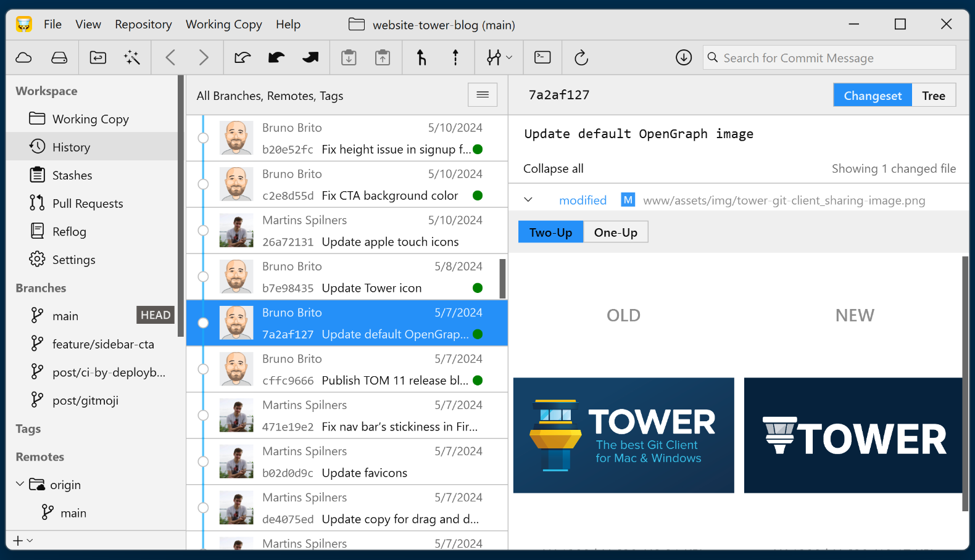Click the Fetch toolbar icon

coord(243,58)
